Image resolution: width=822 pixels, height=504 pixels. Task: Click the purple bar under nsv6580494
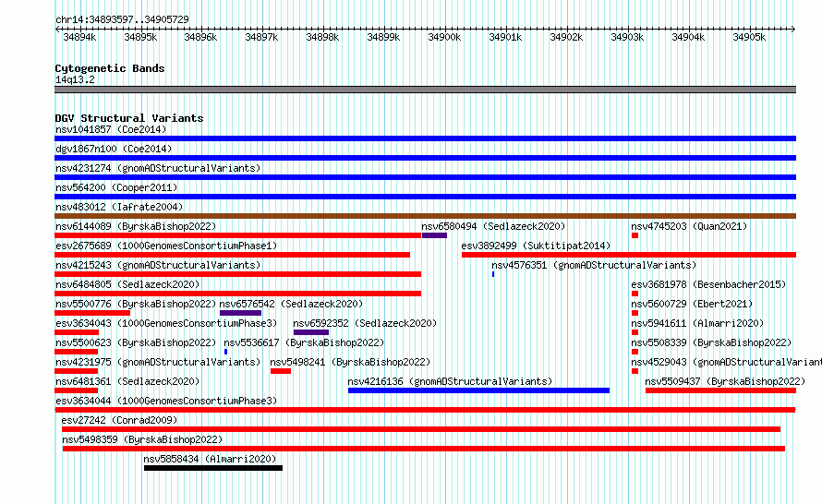click(x=434, y=235)
